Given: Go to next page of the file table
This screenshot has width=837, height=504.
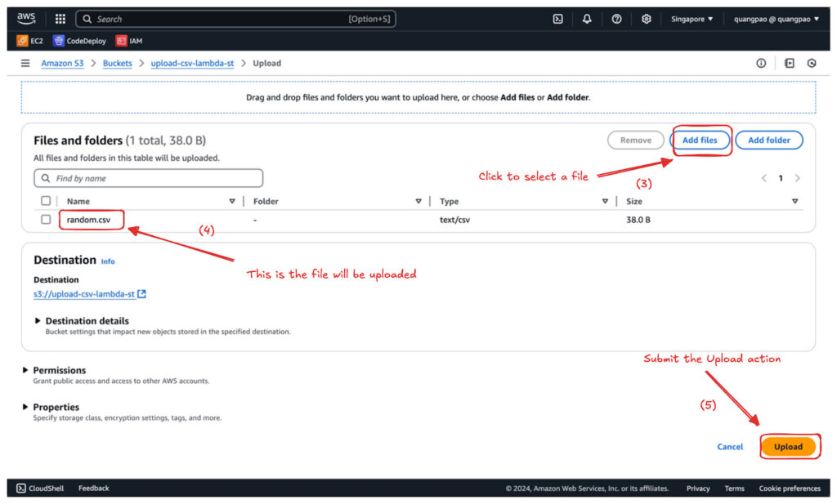Looking at the screenshot, I should [797, 178].
